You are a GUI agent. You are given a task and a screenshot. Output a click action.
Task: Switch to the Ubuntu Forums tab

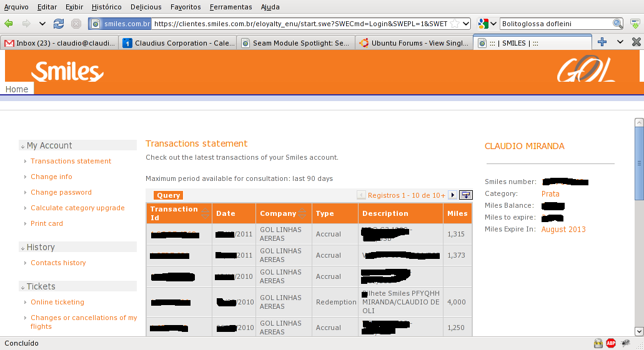[x=414, y=43]
